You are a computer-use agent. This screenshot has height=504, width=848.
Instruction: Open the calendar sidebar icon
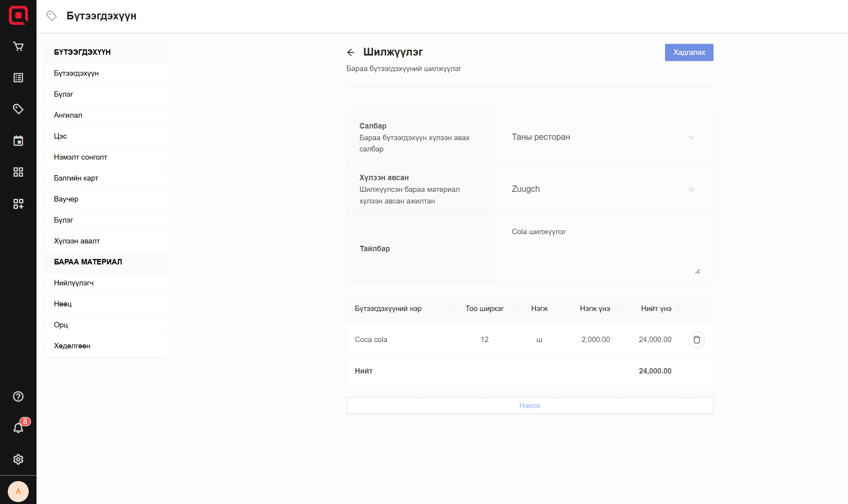[18, 141]
